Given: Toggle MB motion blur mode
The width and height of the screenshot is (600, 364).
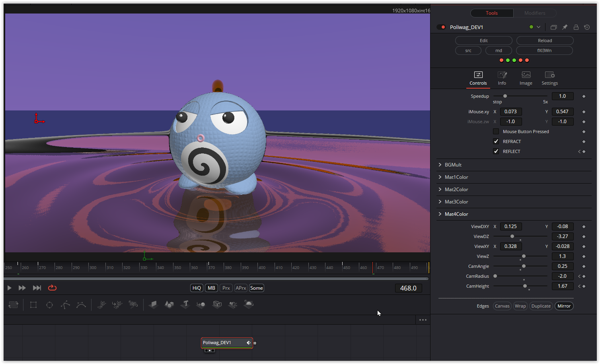Looking at the screenshot, I should pyautogui.click(x=212, y=288).
